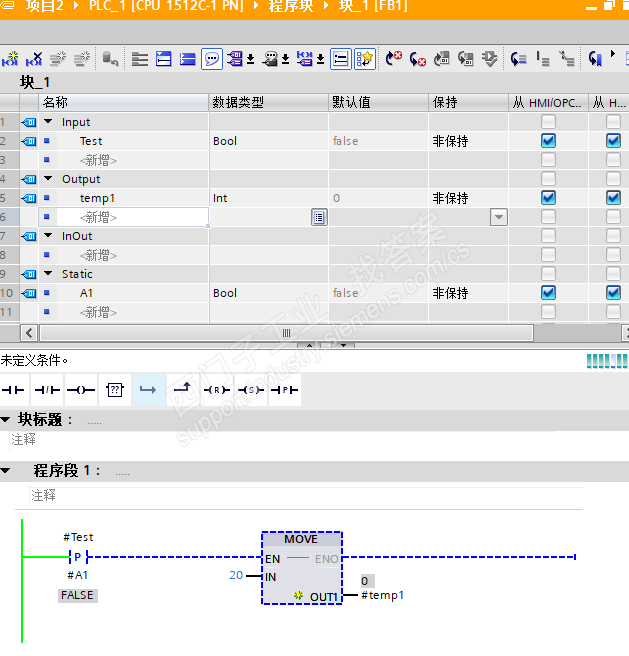This screenshot has height=656, width=629.
Task: Click the 默认值 column header
Action: tap(378, 102)
